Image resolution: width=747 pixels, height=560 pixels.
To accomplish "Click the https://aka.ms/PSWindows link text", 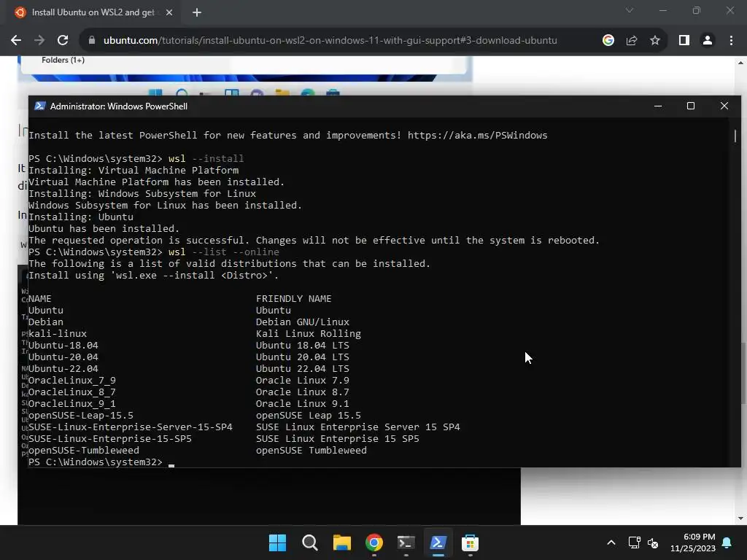I will click(477, 135).
